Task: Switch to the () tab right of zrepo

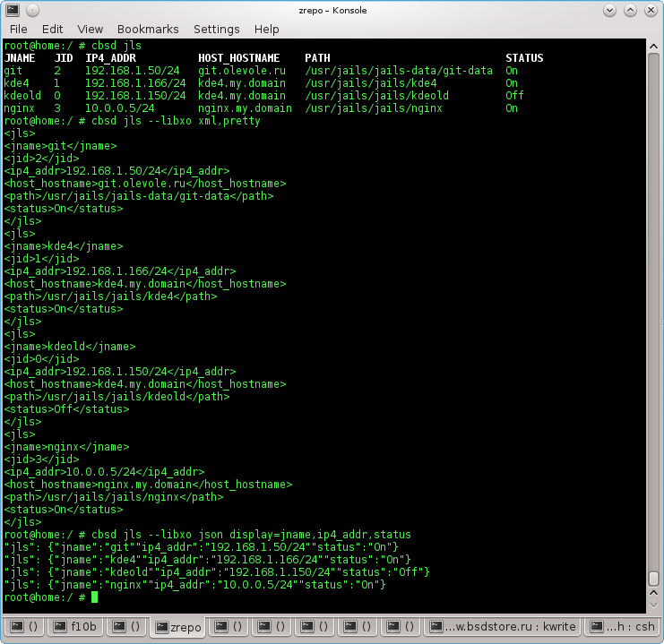Action: point(229,626)
